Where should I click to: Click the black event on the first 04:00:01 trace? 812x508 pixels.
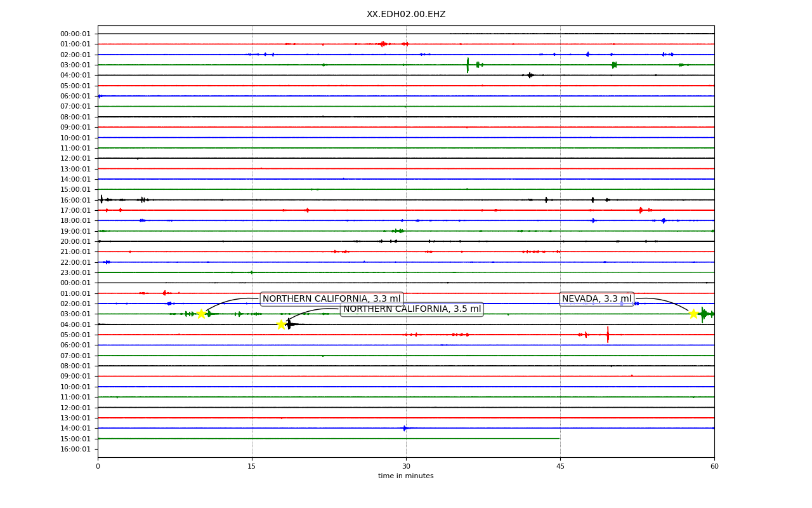tap(530, 75)
